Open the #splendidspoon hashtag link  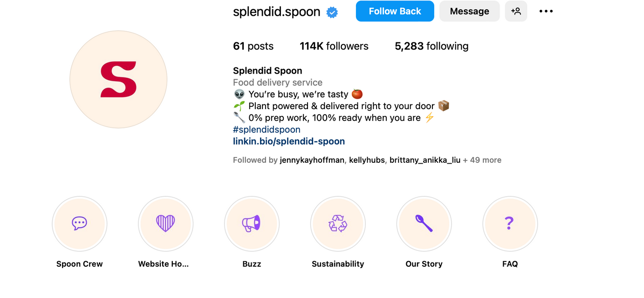coord(267,130)
